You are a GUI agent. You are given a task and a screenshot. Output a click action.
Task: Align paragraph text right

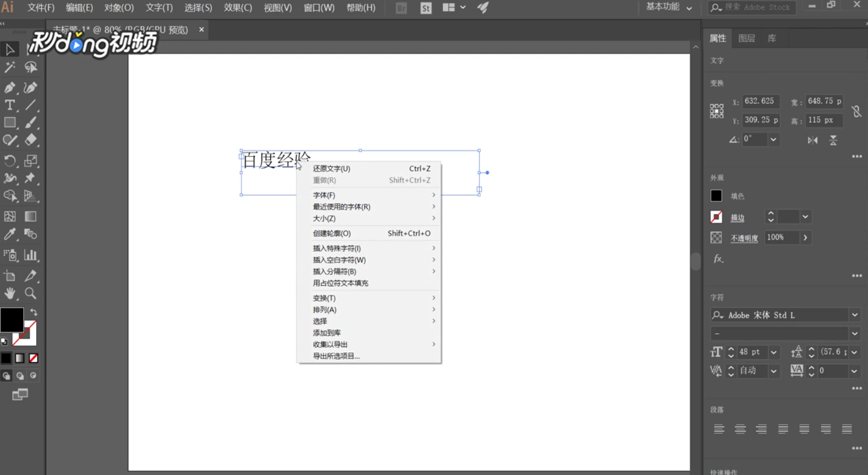(x=761, y=429)
